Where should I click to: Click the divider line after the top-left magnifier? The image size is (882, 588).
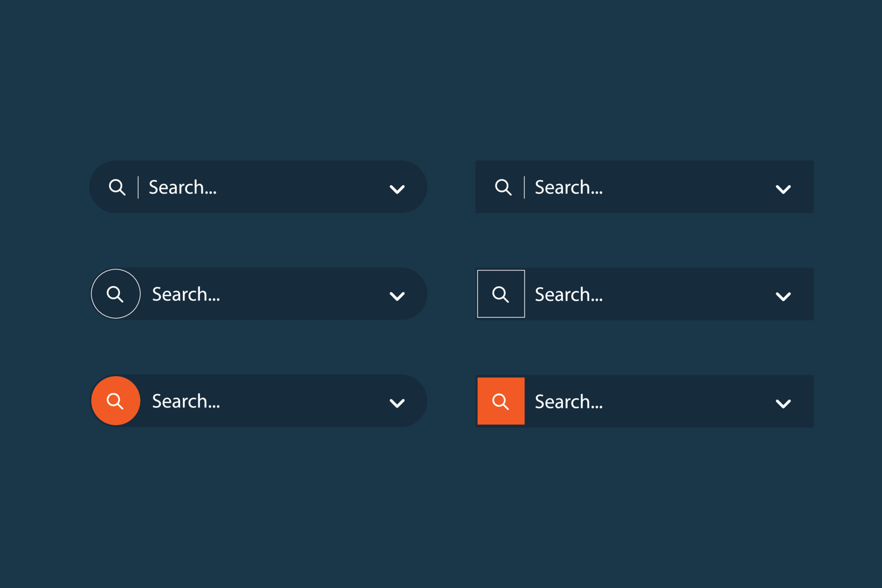click(138, 187)
